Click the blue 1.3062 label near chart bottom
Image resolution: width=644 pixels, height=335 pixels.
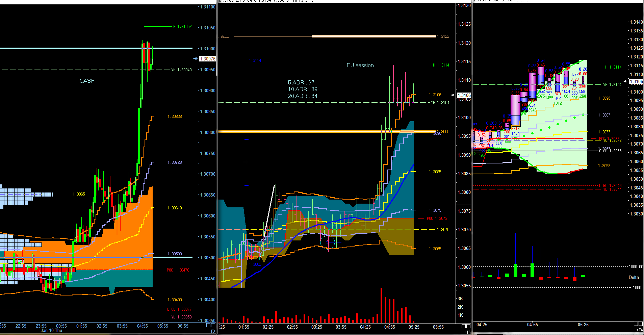coord(255,264)
